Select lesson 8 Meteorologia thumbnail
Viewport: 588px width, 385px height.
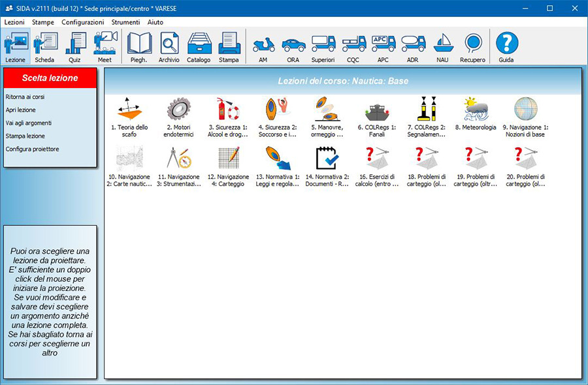(x=476, y=110)
